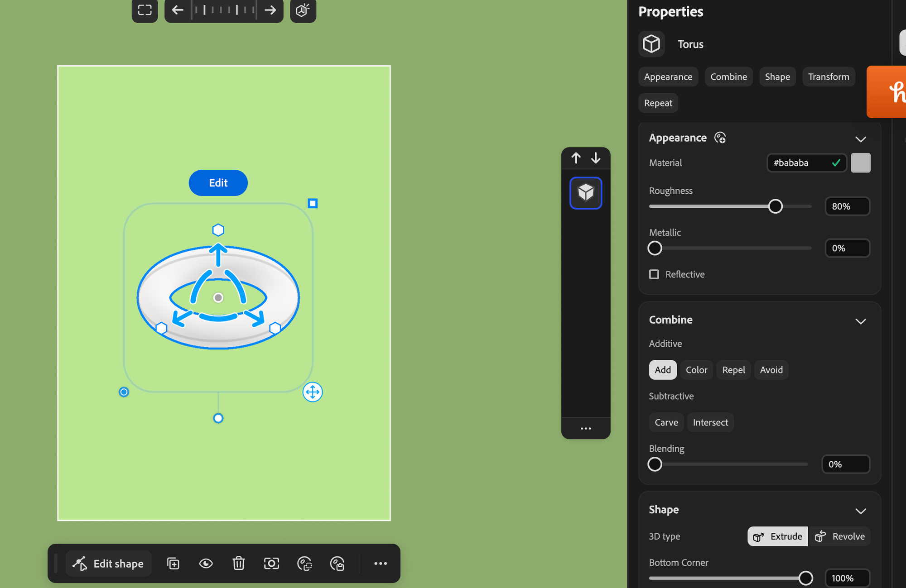Screen dimensions: 906x588
Task: Collapse the Combine section chevron
Action: [x=861, y=321]
